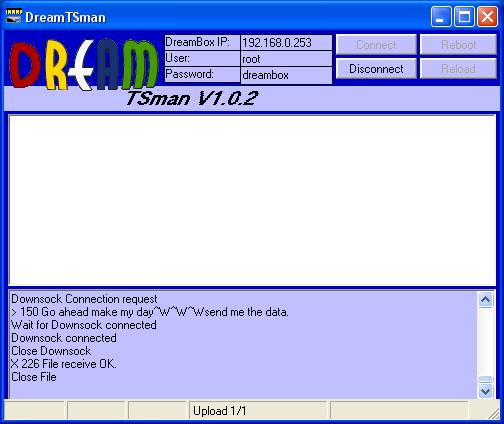
Task: Focus the DreamBox IP address field
Action: 286,43
